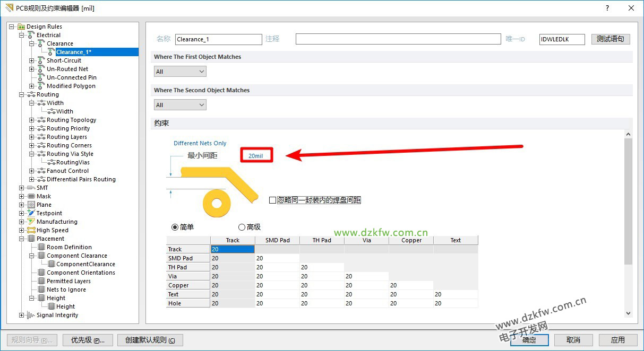Viewport: 644px width, 351px height.
Task: Select the 高级 (advanced) radio button
Action: coord(242,227)
